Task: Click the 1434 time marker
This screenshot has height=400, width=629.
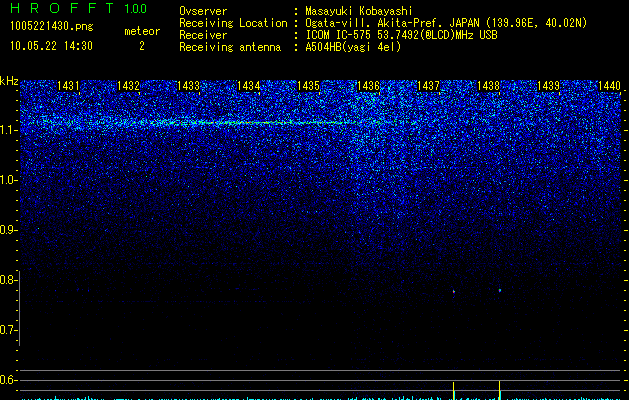Action: [248, 86]
